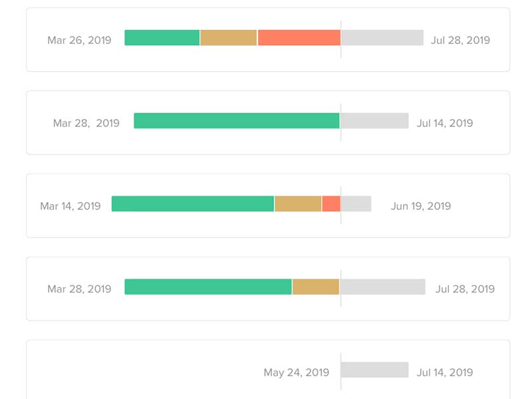Select the gray segment of the Mar 14 bar

[356, 203]
